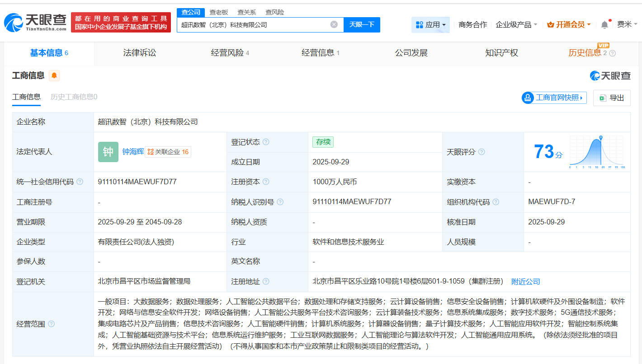
Task: Click the 导出 export button
Action: coord(612,98)
